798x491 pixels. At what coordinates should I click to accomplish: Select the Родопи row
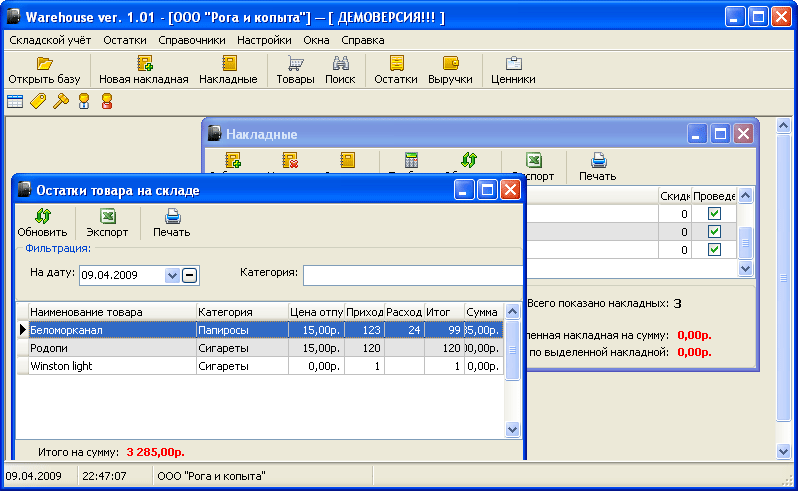coord(260,348)
